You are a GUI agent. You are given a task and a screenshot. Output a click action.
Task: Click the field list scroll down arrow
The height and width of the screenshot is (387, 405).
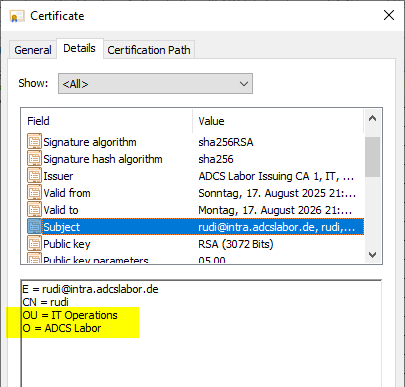click(372, 255)
